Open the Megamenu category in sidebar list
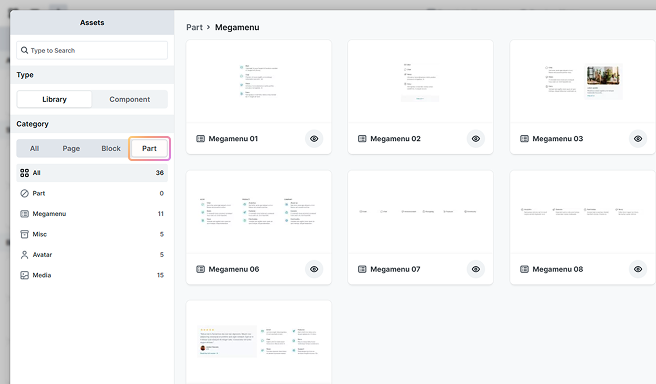 [x=92, y=214]
